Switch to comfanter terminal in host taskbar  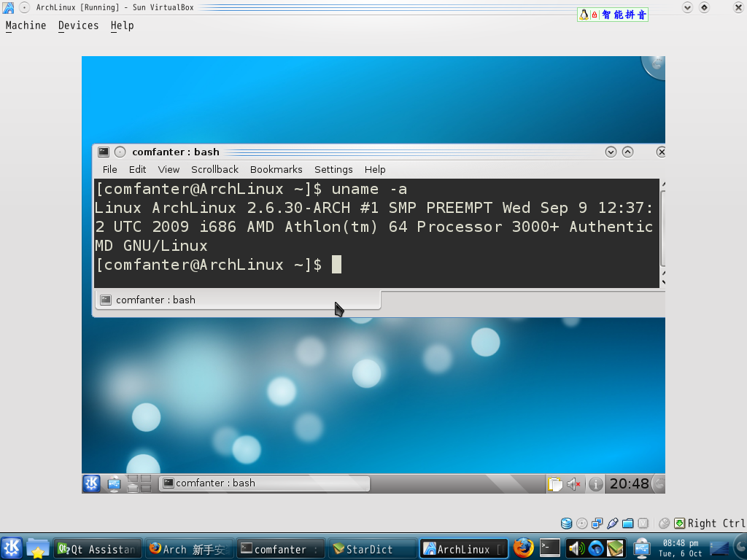[281, 549]
